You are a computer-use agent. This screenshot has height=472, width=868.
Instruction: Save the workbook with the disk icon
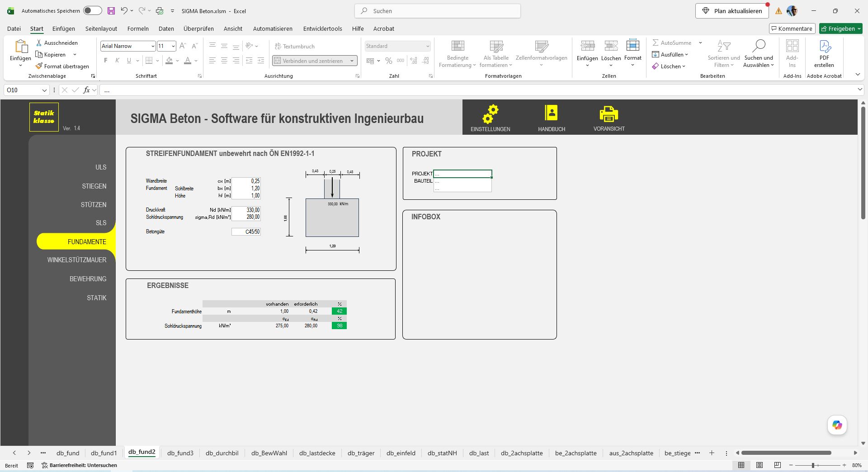click(x=111, y=11)
